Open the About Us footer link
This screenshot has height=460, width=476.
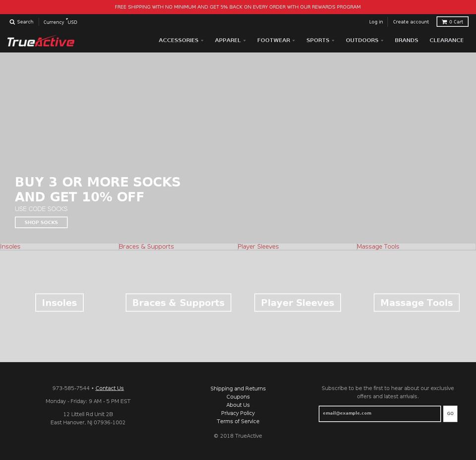(x=238, y=405)
